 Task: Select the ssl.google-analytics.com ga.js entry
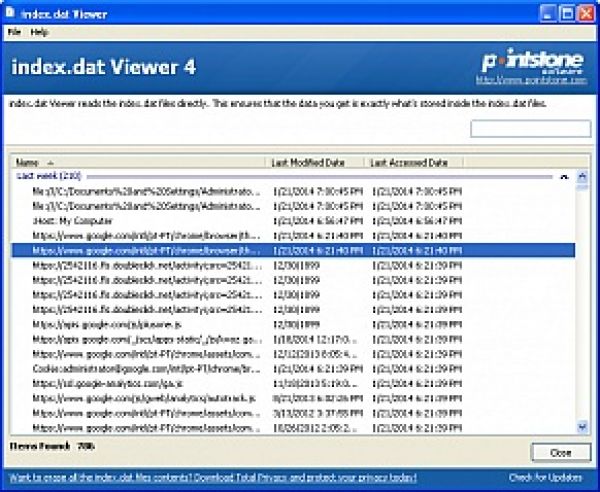click(108, 384)
